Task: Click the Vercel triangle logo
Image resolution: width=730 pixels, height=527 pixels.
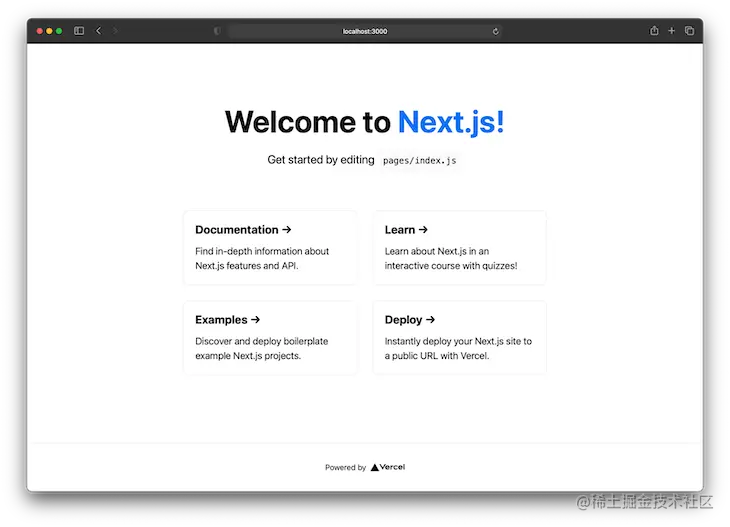Action: pyautogui.click(x=375, y=467)
